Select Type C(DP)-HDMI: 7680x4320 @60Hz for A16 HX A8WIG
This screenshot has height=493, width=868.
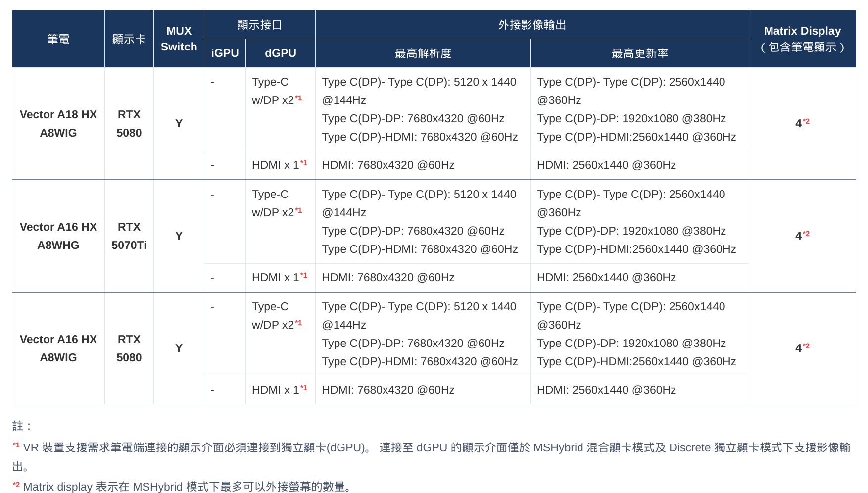tap(420, 362)
